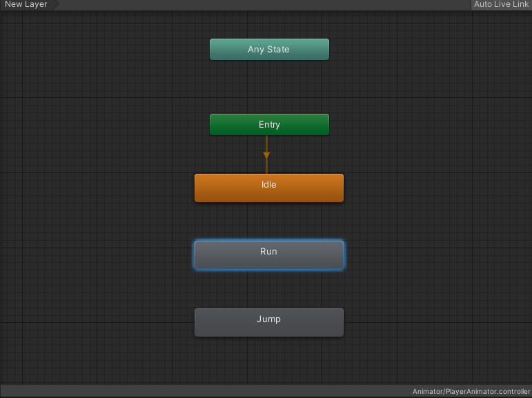Select the orange Idle state node
532x398 pixels.
tap(269, 188)
